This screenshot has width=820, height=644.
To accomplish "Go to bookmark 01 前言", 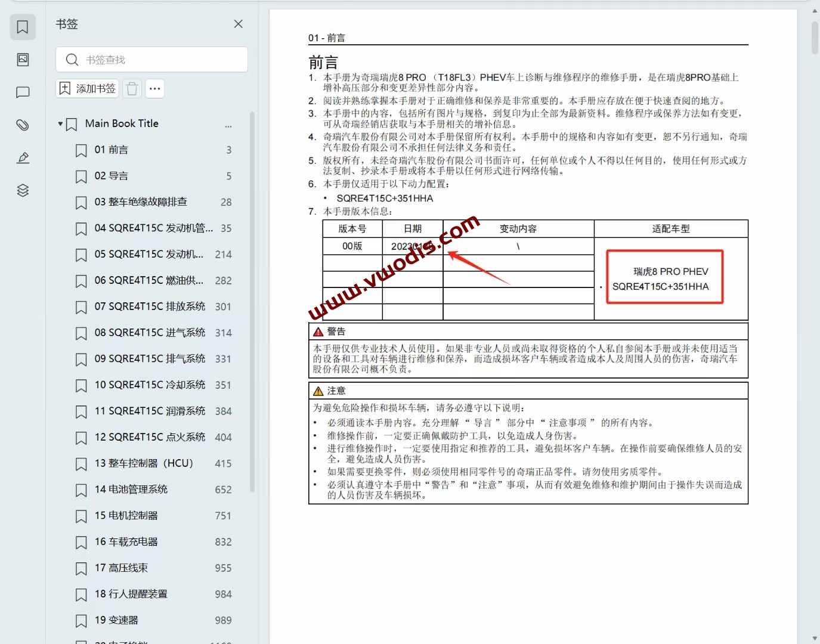I will coord(112,150).
